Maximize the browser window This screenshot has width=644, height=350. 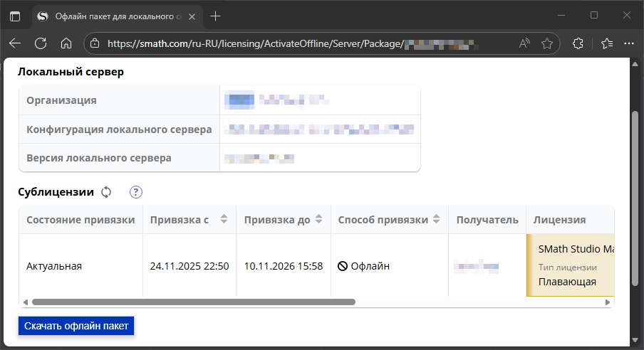[594, 15]
